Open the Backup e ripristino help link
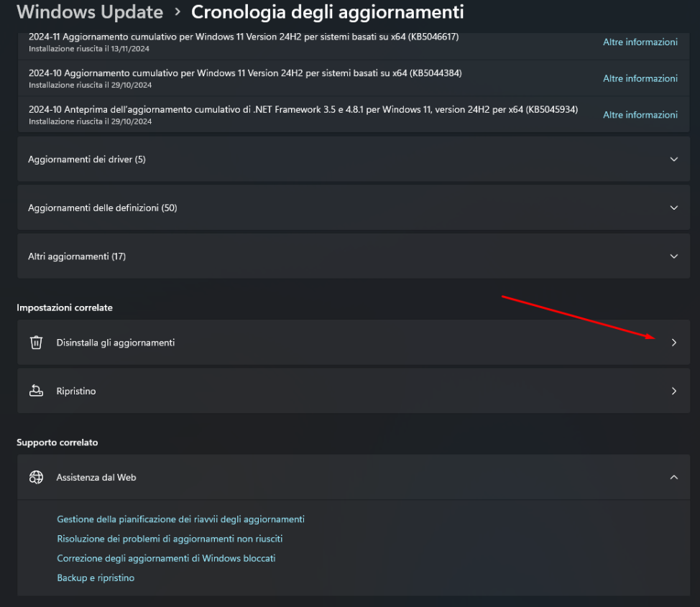Screen dimensions: 700x607 tap(96, 578)
